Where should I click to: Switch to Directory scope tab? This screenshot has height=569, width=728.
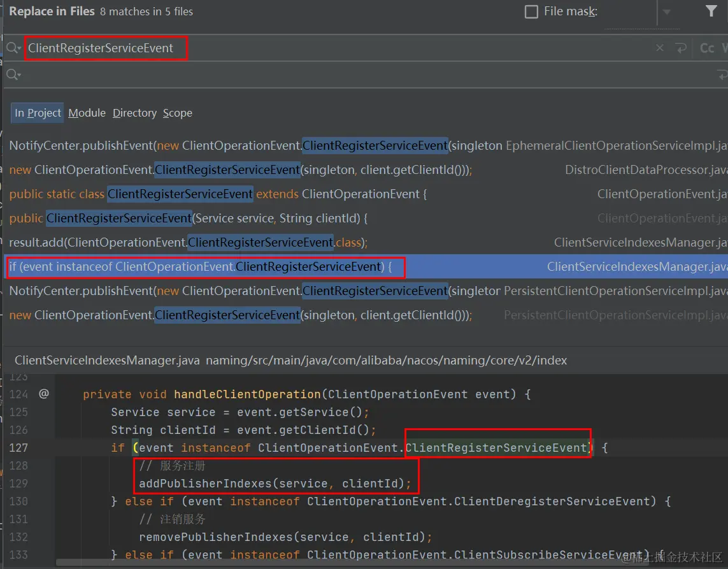pyautogui.click(x=134, y=113)
